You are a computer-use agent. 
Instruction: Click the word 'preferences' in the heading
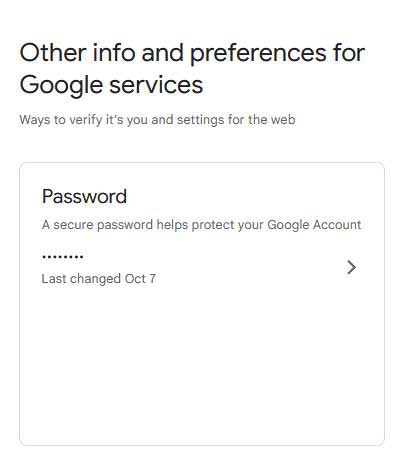tap(258, 53)
